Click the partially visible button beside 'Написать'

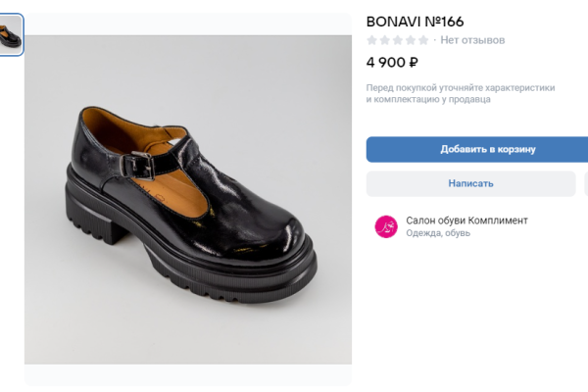tap(585, 183)
